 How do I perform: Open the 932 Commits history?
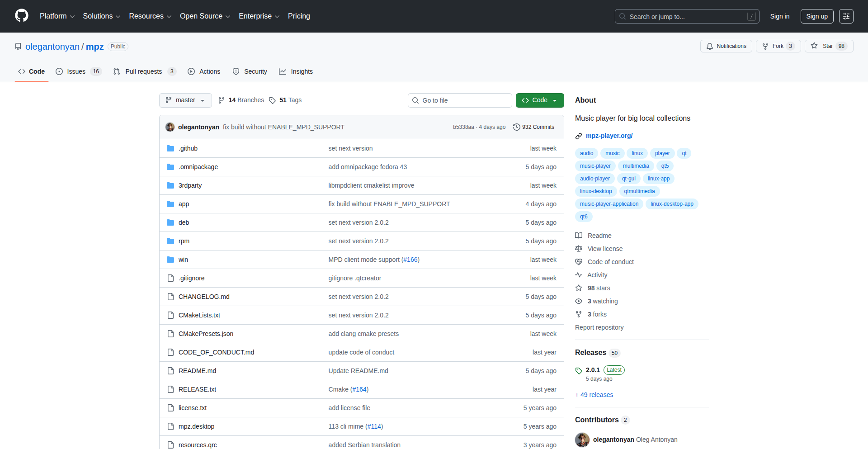click(x=533, y=127)
